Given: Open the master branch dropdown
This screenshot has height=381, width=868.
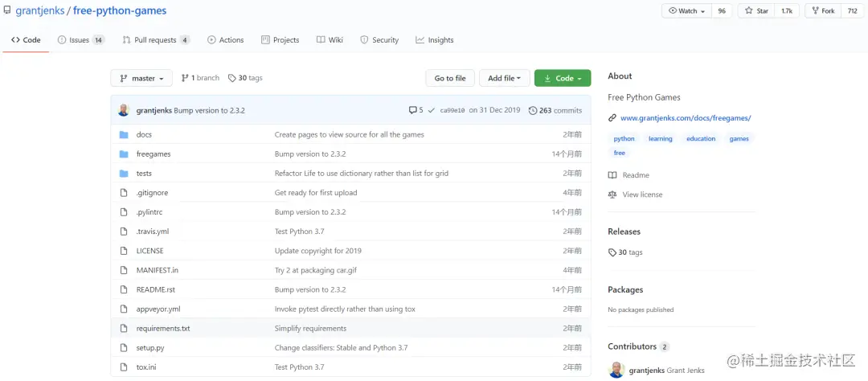Looking at the screenshot, I should point(141,78).
